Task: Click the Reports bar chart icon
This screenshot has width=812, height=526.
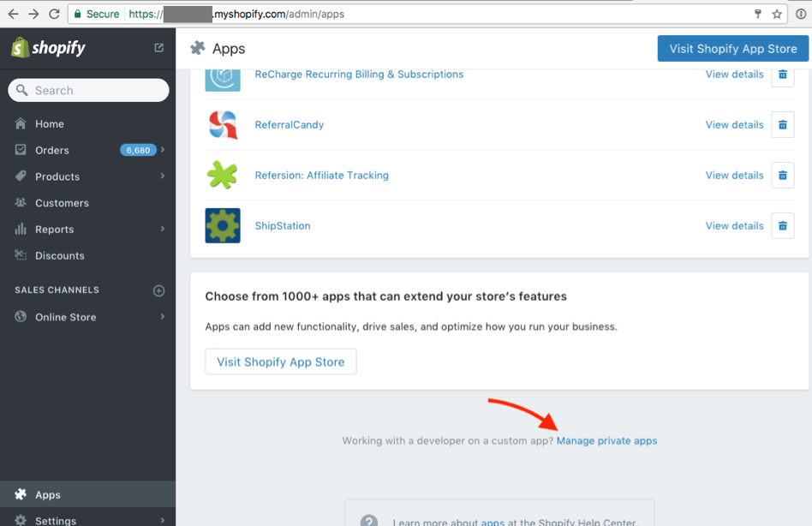Action: click(x=21, y=229)
